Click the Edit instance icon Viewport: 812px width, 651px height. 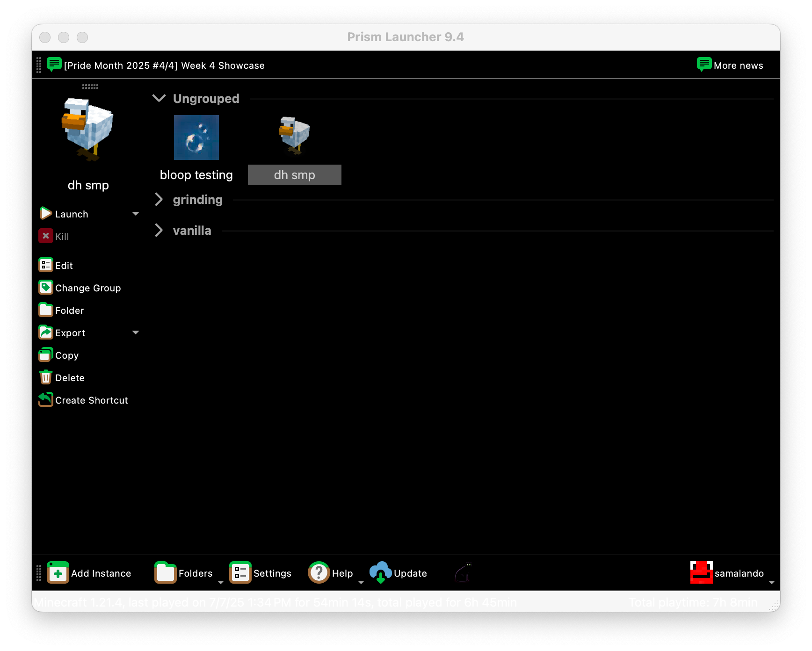click(x=45, y=265)
